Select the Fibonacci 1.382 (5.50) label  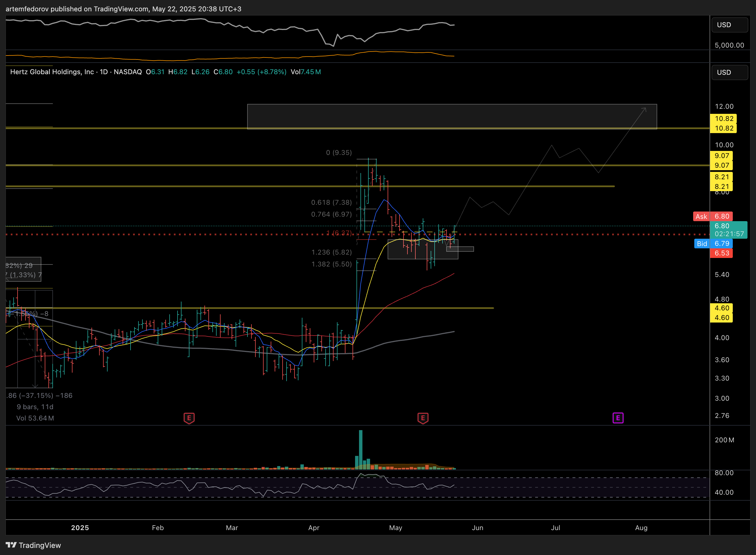332,264
